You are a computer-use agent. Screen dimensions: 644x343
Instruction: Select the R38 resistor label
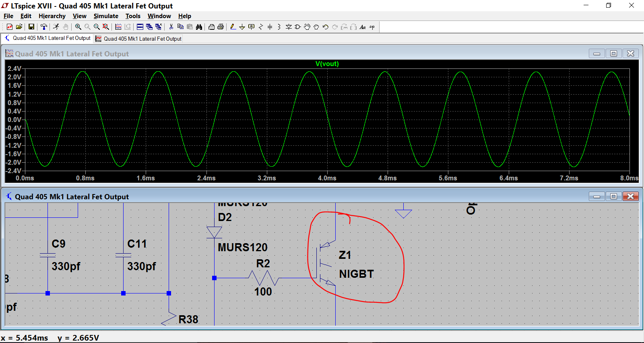point(188,320)
